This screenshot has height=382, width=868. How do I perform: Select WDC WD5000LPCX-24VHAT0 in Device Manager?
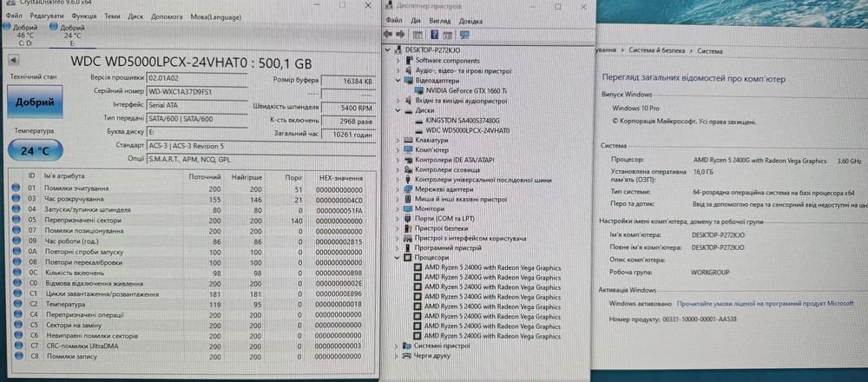467,130
